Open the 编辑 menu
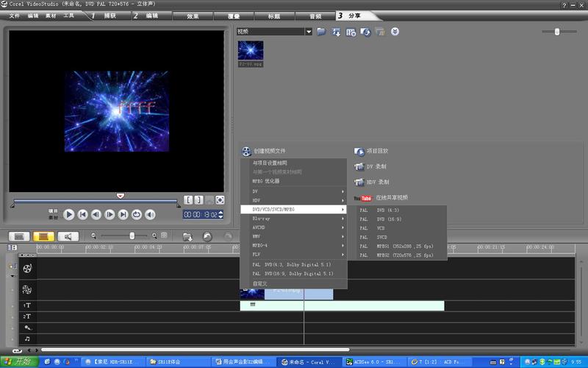This screenshot has width=588, height=368. 33,15
